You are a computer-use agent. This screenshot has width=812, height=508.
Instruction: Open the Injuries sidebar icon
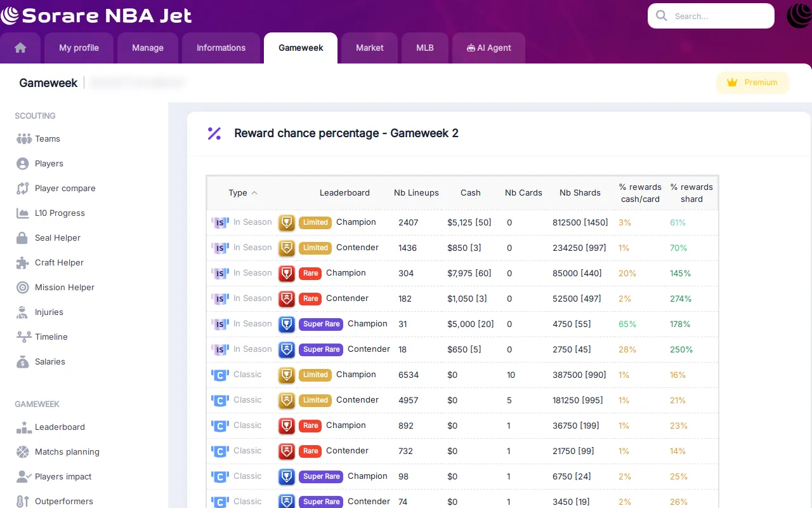tap(23, 312)
